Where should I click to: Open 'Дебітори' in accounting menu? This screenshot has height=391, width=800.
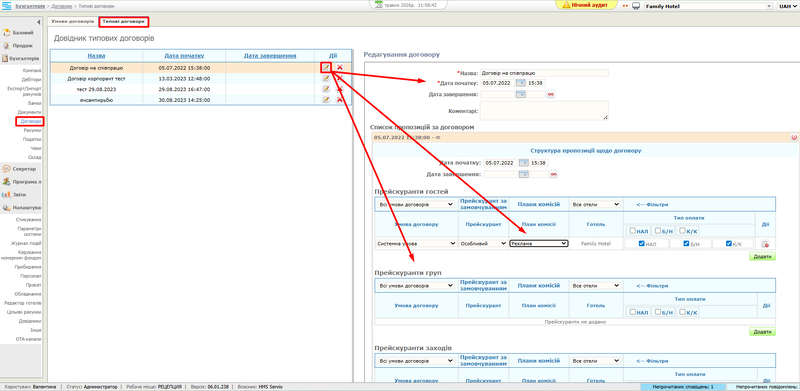[31, 80]
